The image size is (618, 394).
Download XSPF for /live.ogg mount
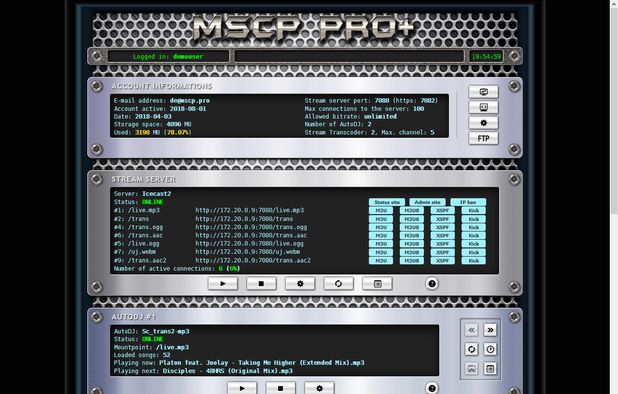(443, 244)
